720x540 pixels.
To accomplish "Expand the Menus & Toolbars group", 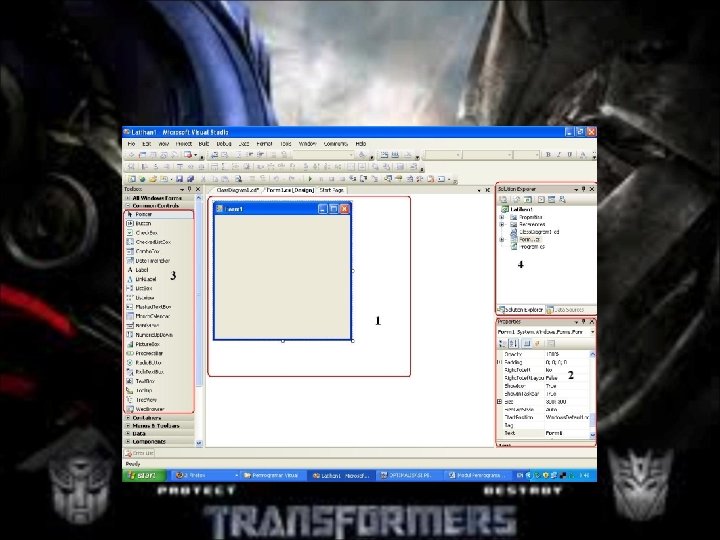I will pyautogui.click(x=158, y=426).
